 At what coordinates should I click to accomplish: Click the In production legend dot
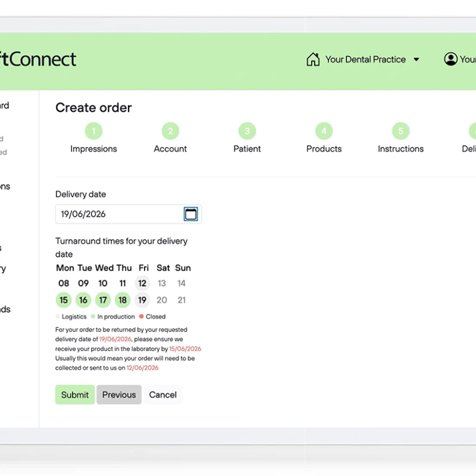click(93, 317)
